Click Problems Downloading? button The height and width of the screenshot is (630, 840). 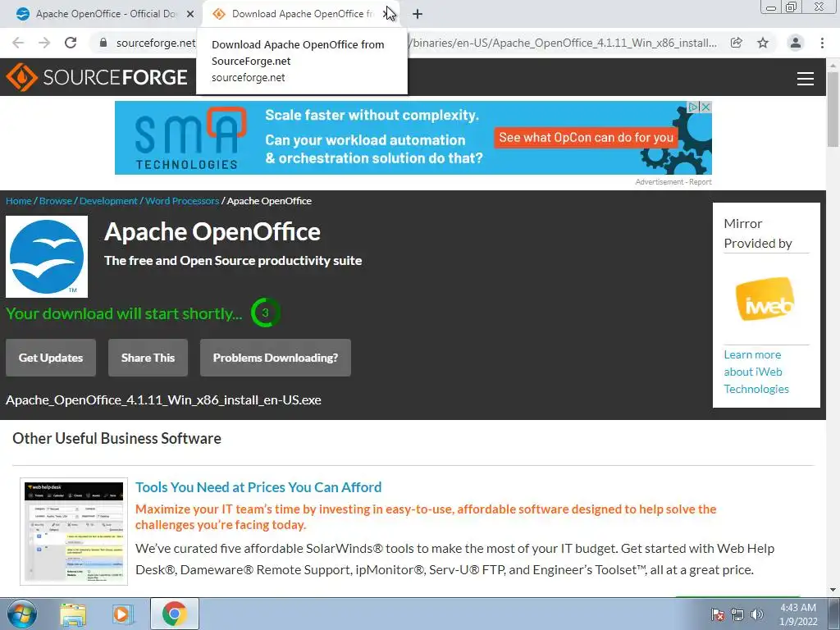pos(276,358)
